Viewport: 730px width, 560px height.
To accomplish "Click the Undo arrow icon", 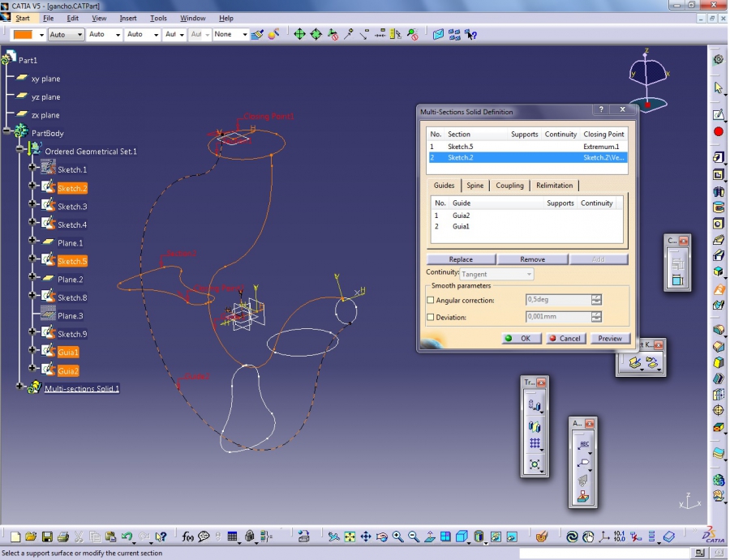I will (x=127, y=536).
